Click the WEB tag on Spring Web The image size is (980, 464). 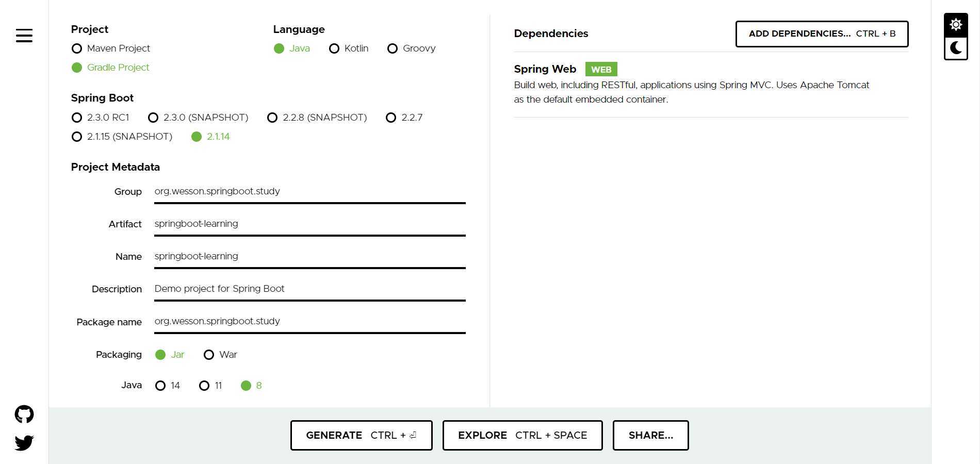[x=601, y=69]
